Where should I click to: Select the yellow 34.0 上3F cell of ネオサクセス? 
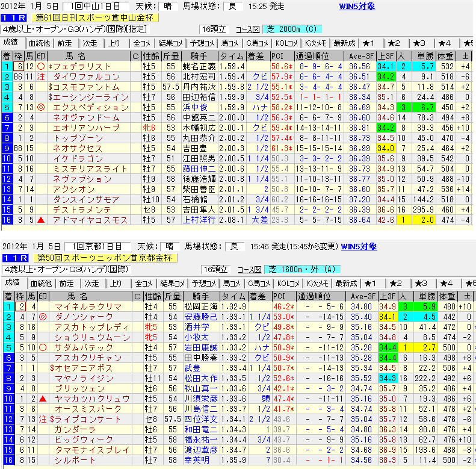coord(386,149)
